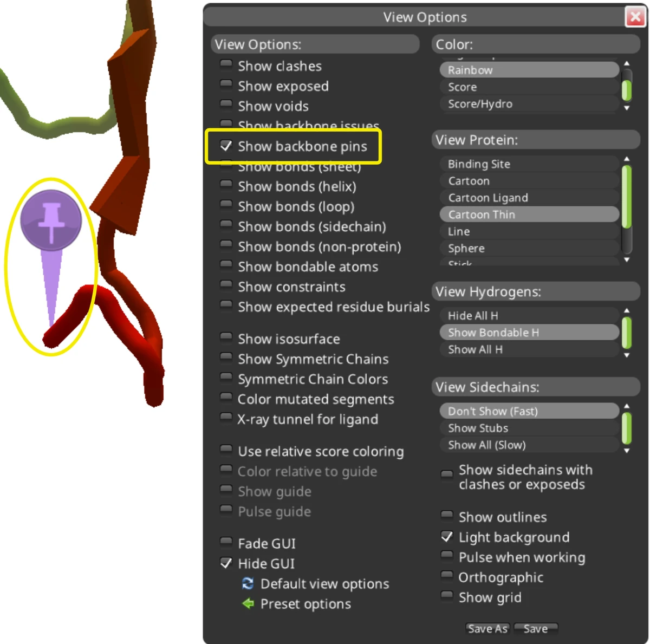The height and width of the screenshot is (644, 650).
Task: Click the Save As button
Action: (487, 628)
